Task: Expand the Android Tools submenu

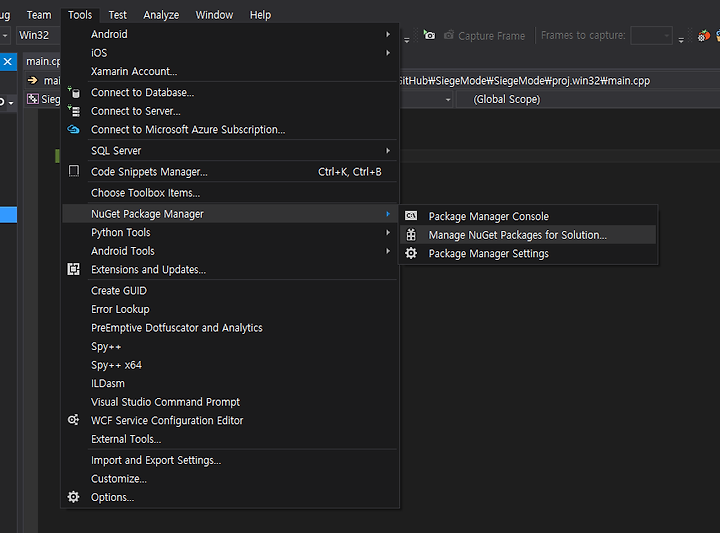Action: pyautogui.click(x=230, y=251)
